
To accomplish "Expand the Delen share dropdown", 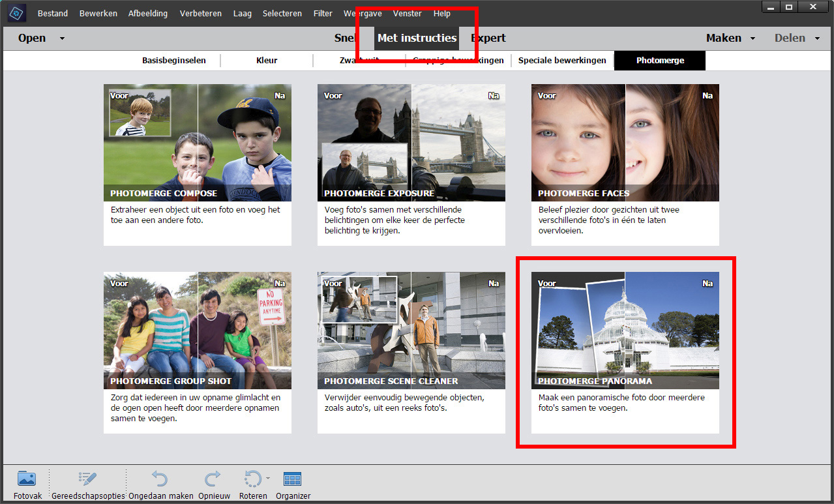I will (817, 38).
